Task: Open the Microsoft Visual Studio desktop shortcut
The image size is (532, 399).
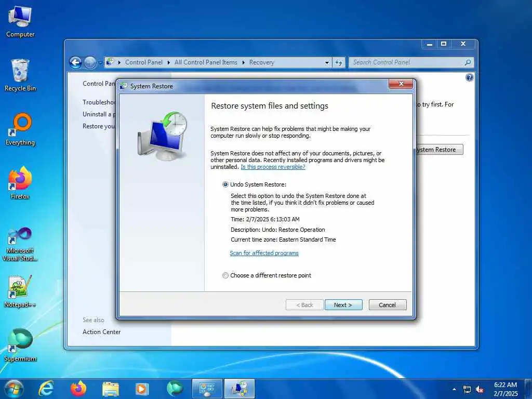Action: click(x=20, y=244)
